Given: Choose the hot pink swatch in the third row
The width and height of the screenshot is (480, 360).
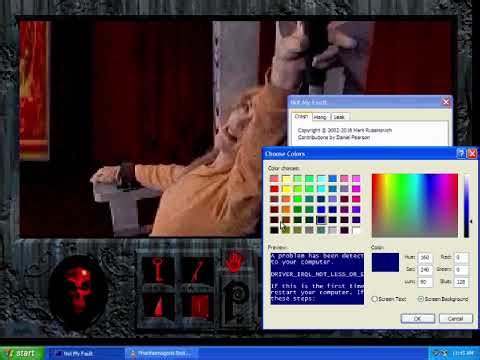Looking at the screenshot, I should (x=356, y=199).
